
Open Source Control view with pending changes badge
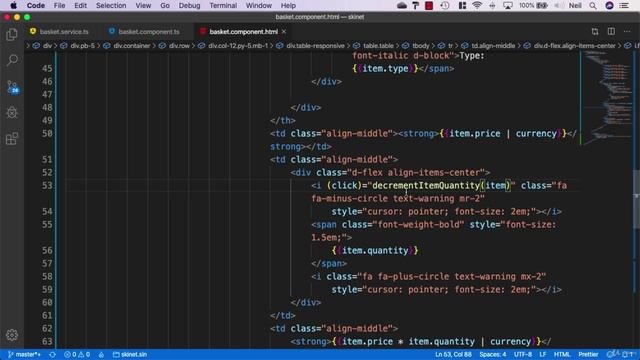[12, 87]
